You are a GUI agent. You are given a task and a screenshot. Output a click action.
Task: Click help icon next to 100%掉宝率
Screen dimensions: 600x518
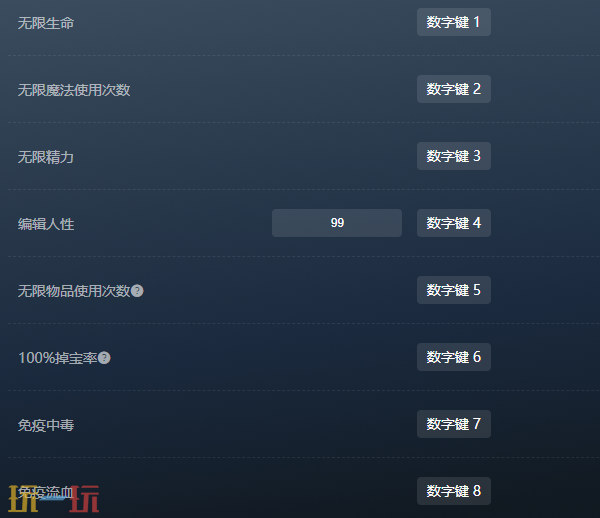pyautogui.click(x=104, y=358)
